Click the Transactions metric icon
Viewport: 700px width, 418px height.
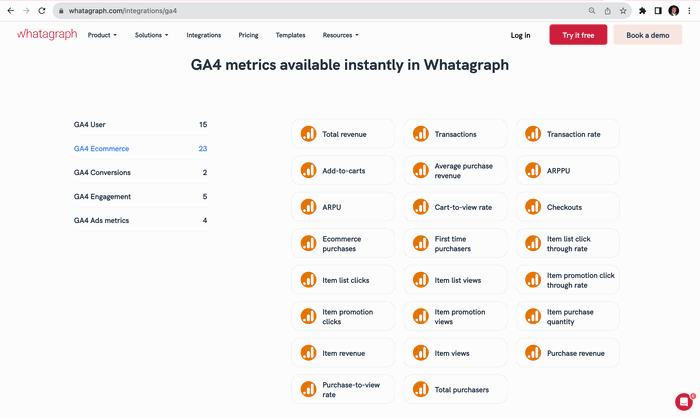pos(421,134)
